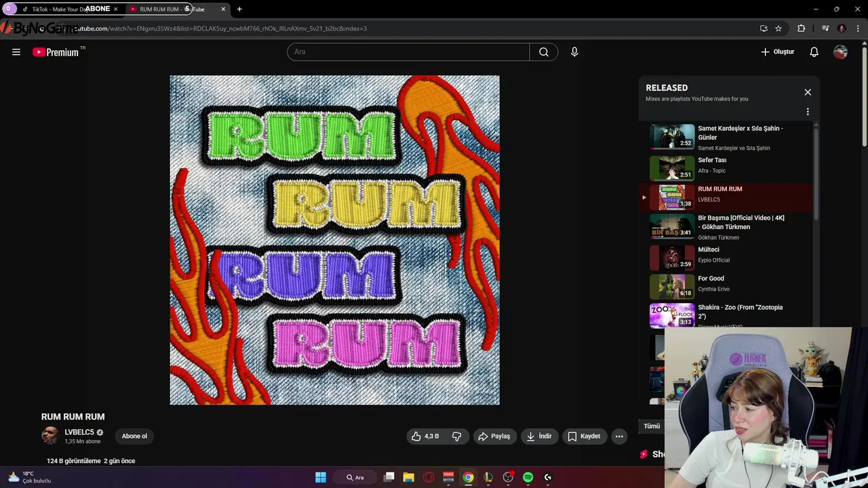868x488 pixels.
Task: Open the YouTube guide hamburger menu
Action: [x=16, y=52]
